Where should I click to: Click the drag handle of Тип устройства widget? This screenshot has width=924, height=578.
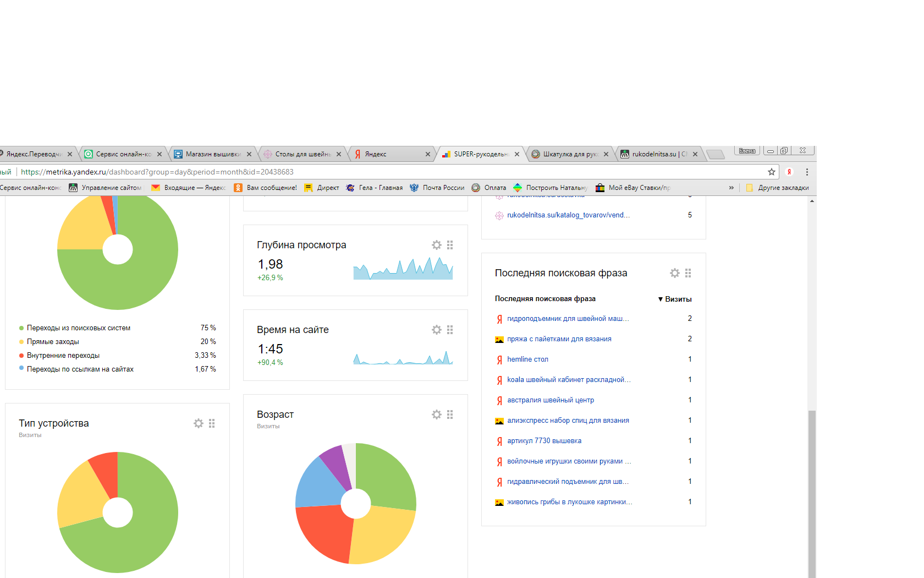click(212, 423)
